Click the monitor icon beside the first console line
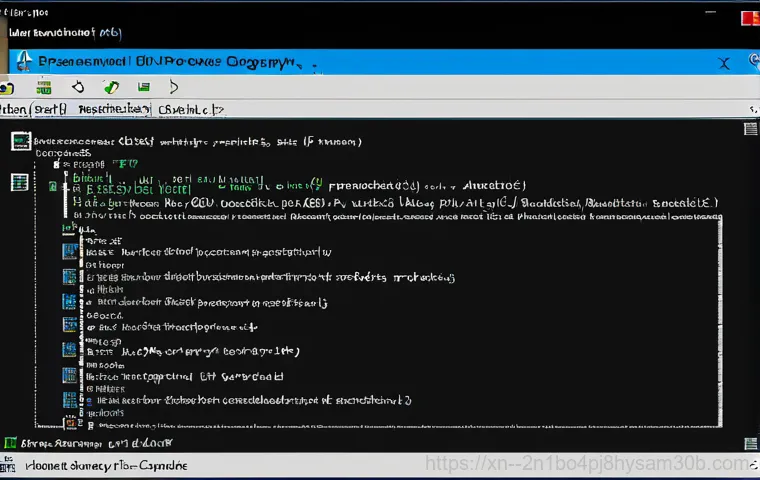 [x=21, y=141]
